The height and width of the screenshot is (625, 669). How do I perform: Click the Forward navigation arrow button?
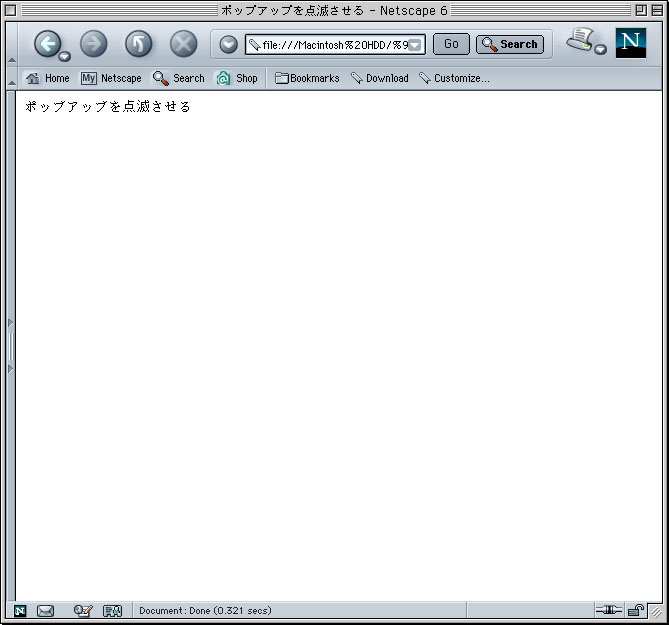coord(93,44)
